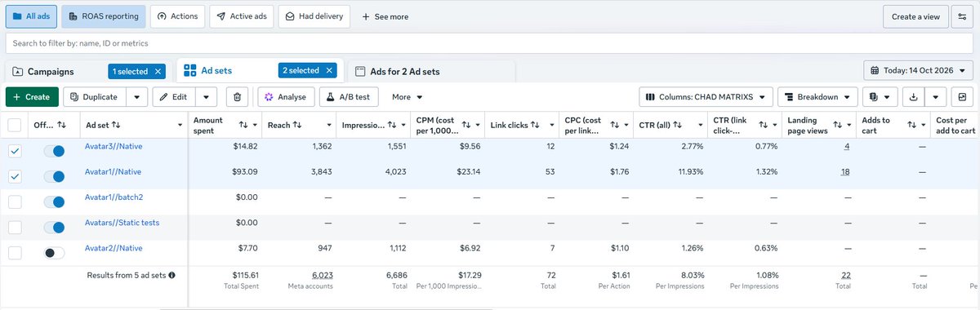Image resolution: width=980 pixels, height=310 pixels.
Task: Open the charts panel icon
Action: (962, 97)
